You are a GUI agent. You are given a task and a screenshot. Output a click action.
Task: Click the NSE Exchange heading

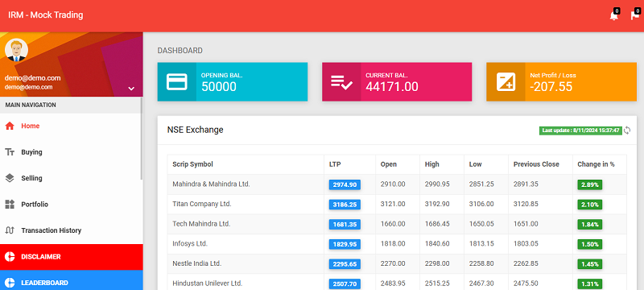click(x=195, y=130)
